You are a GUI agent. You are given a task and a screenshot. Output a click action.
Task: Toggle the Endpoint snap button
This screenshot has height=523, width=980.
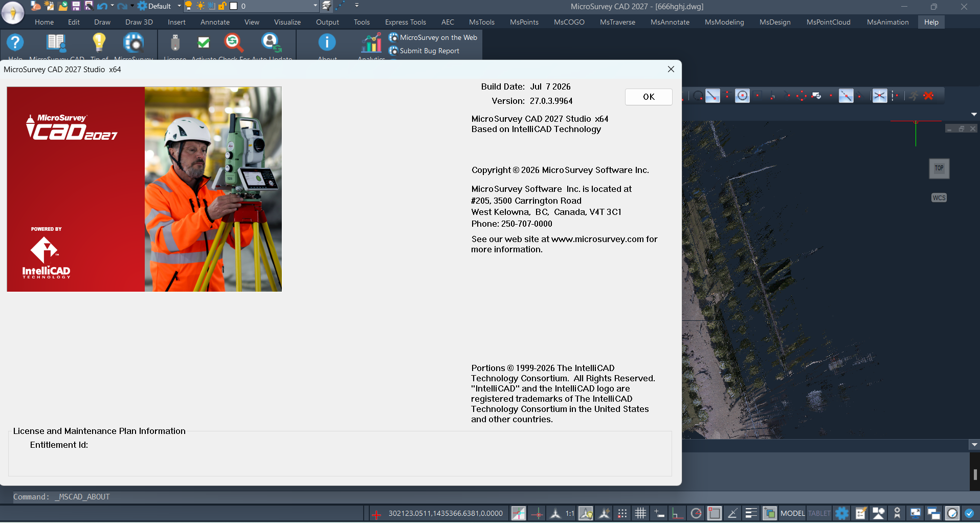click(712, 96)
